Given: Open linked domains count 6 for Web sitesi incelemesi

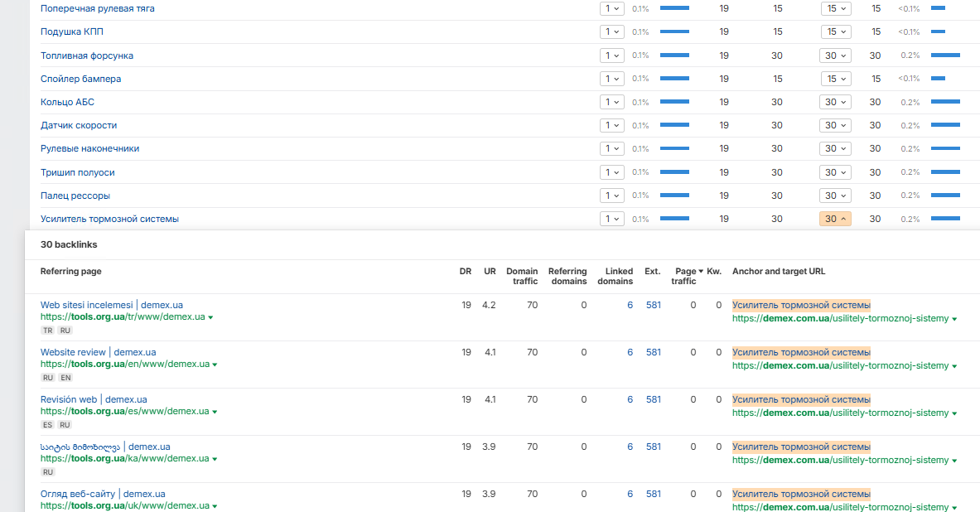Looking at the screenshot, I should pyautogui.click(x=630, y=305).
